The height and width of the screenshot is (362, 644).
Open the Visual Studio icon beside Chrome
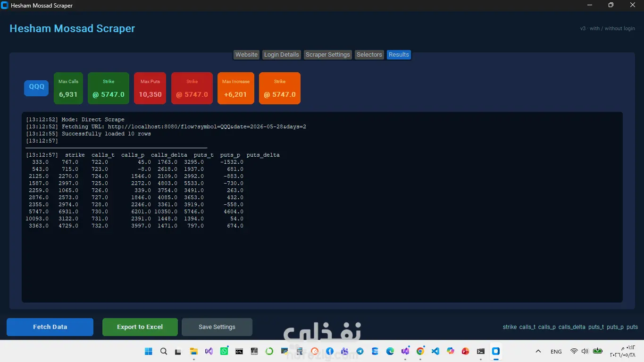(x=405, y=351)
